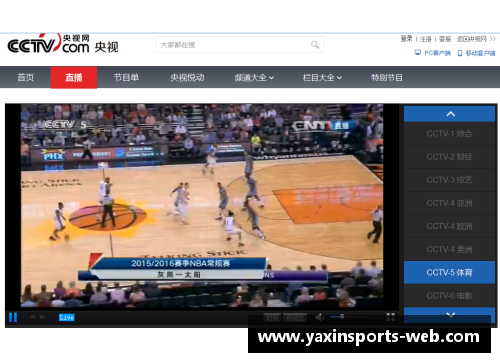This screenshot has width=500, height=362.
Task: Click the CCTV.com logo
Action: (63, 44)
